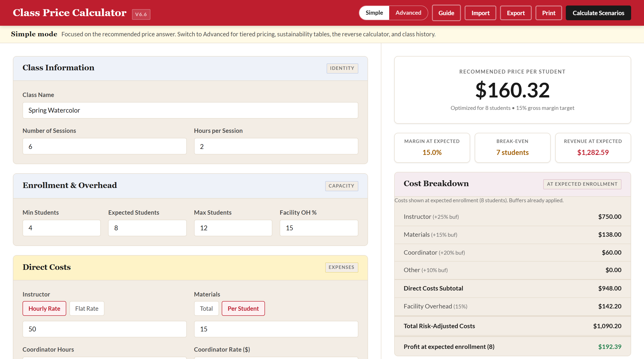Click Calculate Scenarios
644x359 pixels.
(598, 13)
